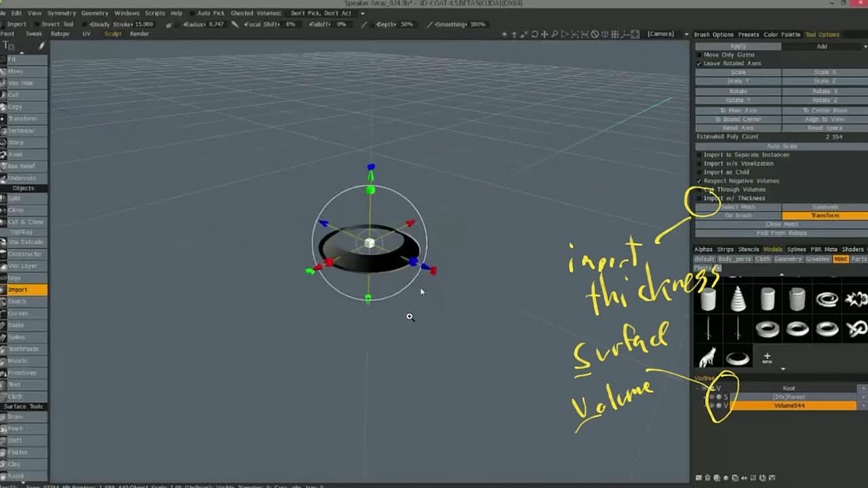Image resolution: width=868 pixels, height=488 pixels.
Task: Select the ToothPaste tool
Action: pos(24,349)
